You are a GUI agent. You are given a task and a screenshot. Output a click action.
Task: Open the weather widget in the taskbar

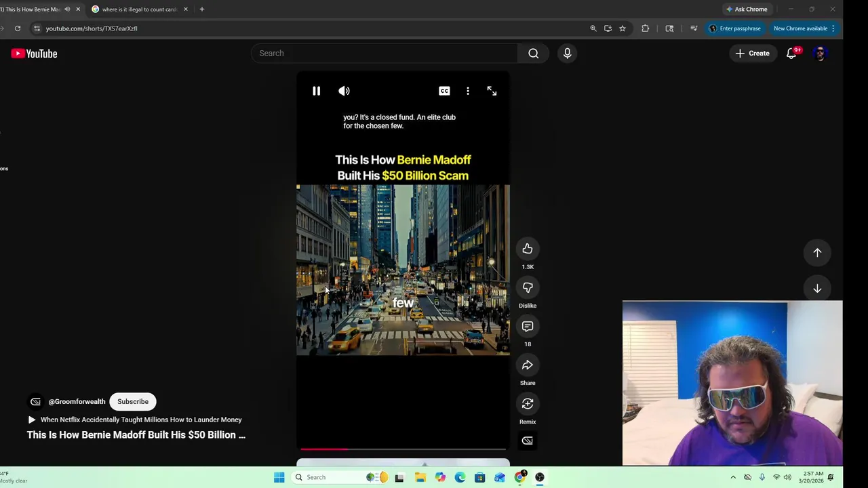point(14,477)
